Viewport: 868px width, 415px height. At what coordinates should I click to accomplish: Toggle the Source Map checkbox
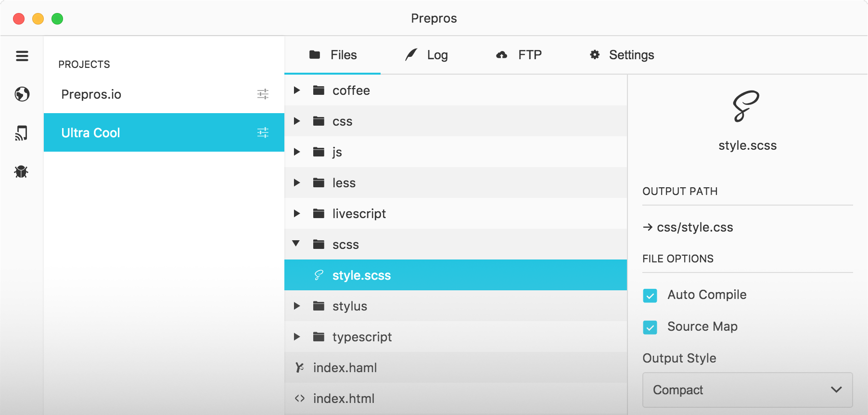[x=650, y=327]
